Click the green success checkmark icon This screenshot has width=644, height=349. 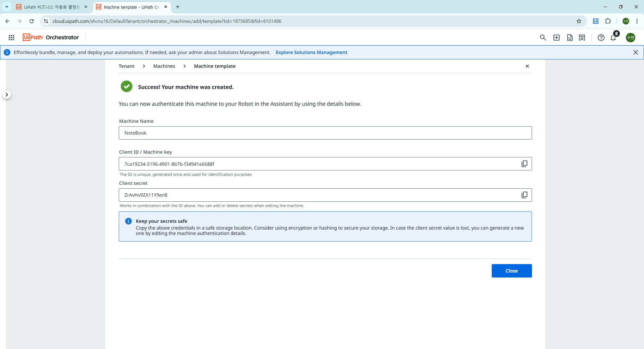[x=126, y=86]
